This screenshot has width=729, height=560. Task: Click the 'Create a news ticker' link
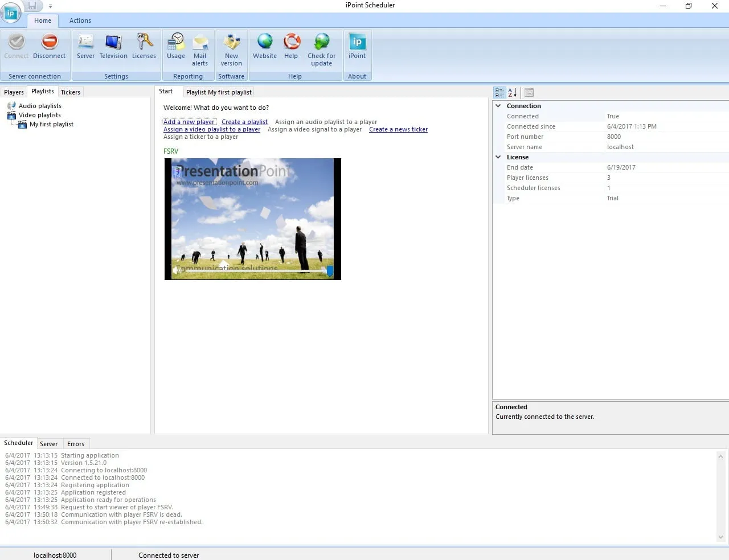[398, 129]
